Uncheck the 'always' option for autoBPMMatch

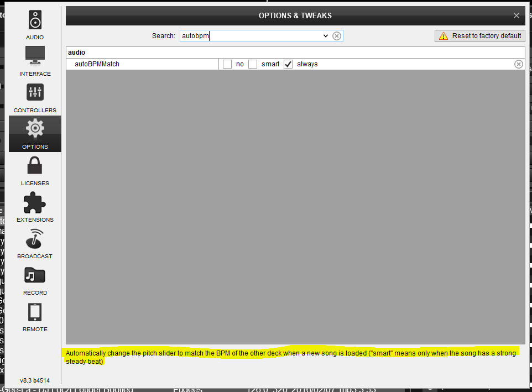[288, 64]
